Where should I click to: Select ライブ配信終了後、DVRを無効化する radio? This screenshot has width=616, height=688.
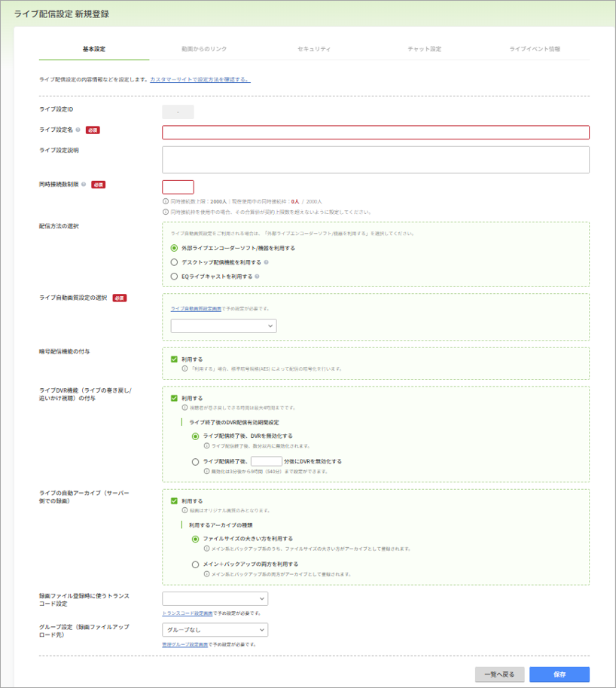tap(196, 436)
